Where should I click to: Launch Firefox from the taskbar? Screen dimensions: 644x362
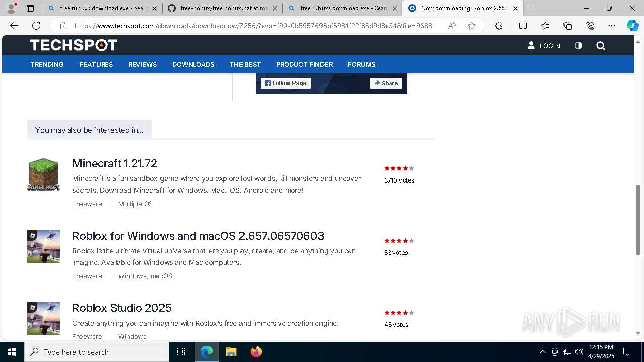[256, 352]
